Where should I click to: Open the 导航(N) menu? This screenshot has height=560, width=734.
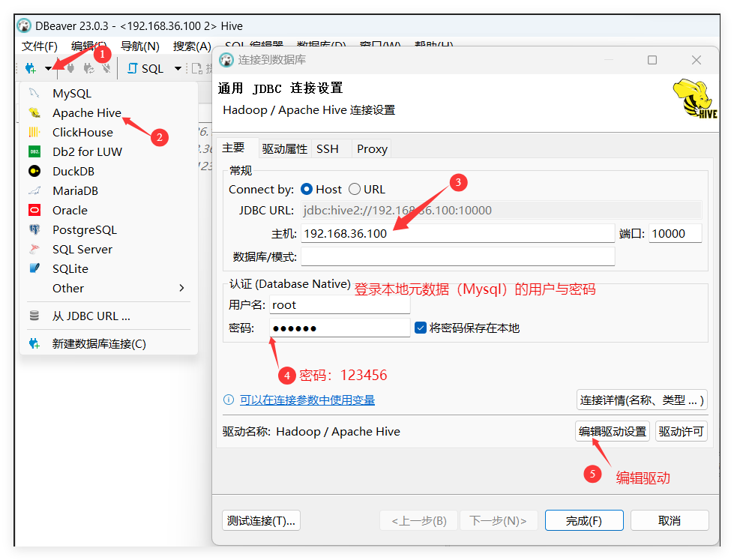[x=140, y=46]
